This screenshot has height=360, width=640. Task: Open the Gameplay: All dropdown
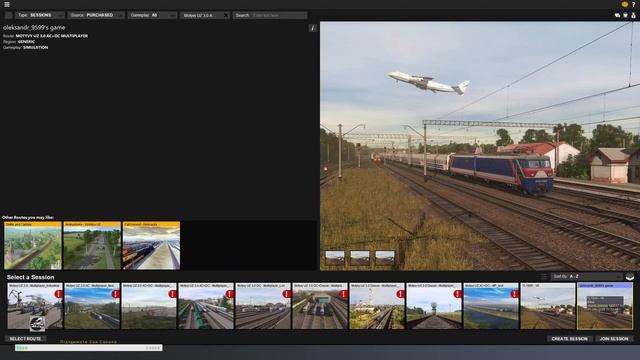pyautogui.click(x=153, y=16)
